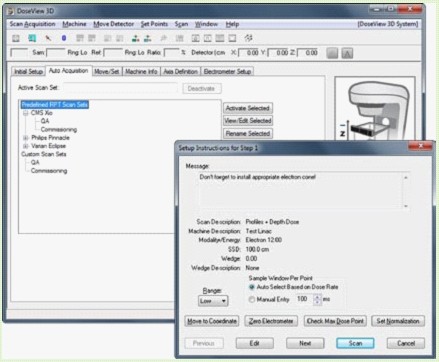Click the message box scroll down arrow
The image size is (439, 362).
[x=406, y=206]
